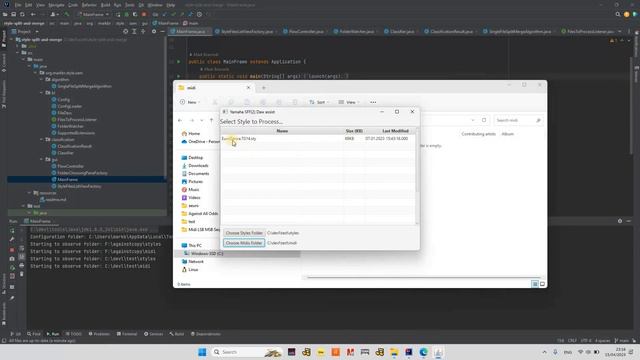Collapse the main folder in project tree
Screen dimensions: 640x360
pyautogui.click(x=24, y=60)
